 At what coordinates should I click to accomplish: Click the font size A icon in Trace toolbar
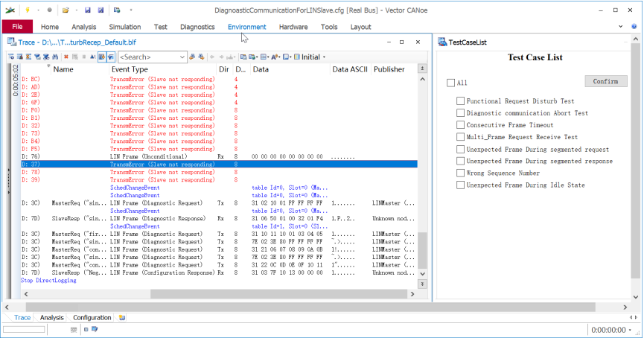click(x=275, y=57)
